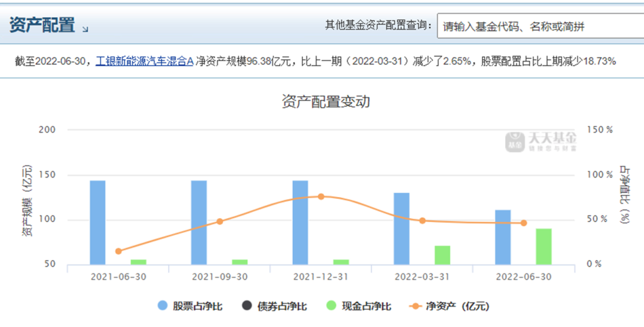
Task: Select the 2022-06-30 green cash bar
Action: click(x=544, y=247)
